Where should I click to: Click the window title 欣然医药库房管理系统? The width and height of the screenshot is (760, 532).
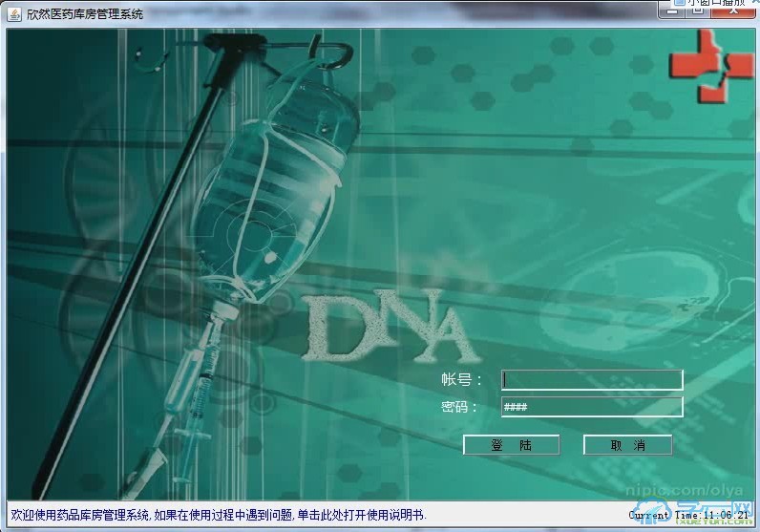pyautogui.click(x=85, y=14)
